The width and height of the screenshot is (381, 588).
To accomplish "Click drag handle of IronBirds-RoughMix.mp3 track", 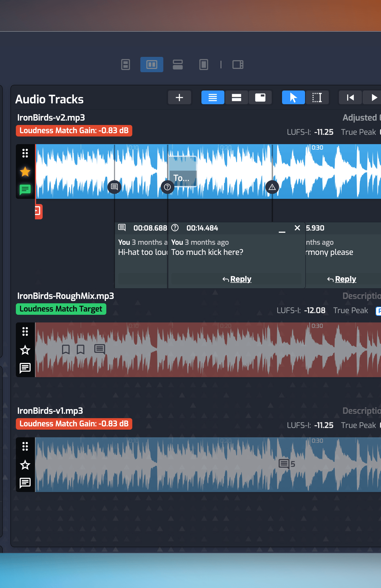I will (x=25, y=331).
